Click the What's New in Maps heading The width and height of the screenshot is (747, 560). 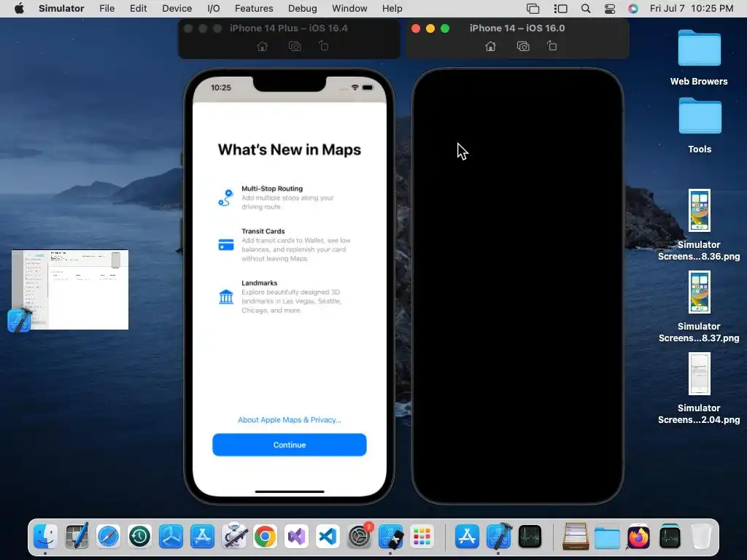pyautogui.click(x=289, y=149)
